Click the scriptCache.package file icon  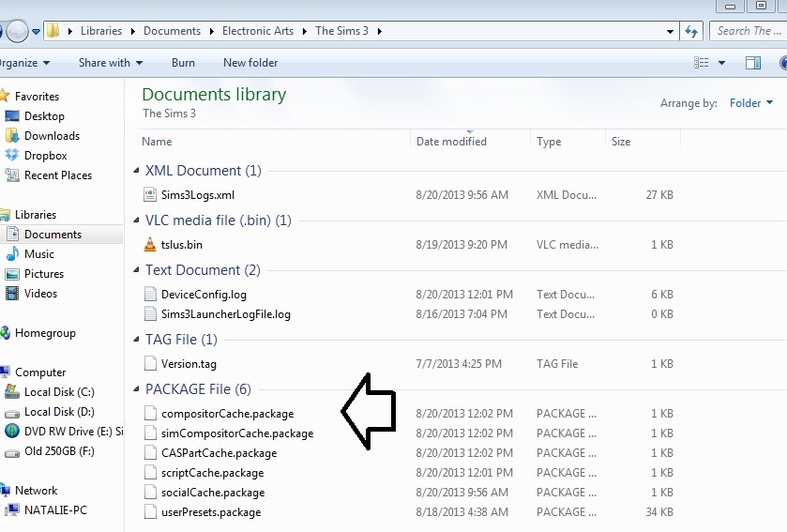(150, 472)
